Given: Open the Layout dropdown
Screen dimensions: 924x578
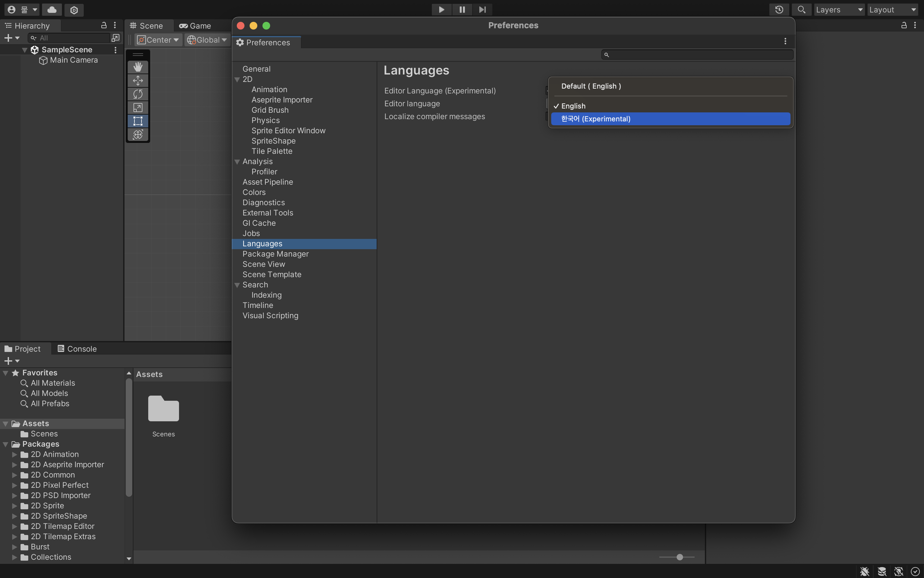Looking at the screenshot, I should coord(893,10).
